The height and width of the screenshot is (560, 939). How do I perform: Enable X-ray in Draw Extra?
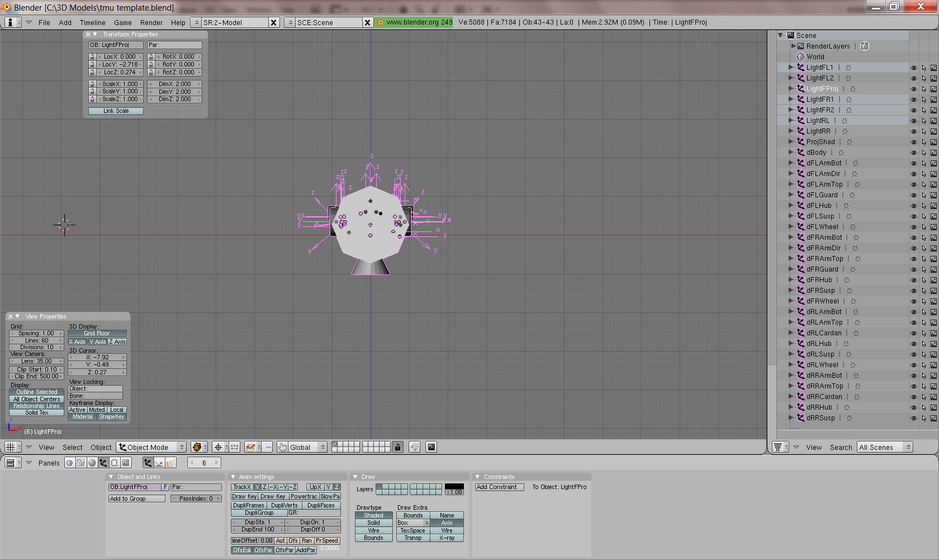[447, 538]
